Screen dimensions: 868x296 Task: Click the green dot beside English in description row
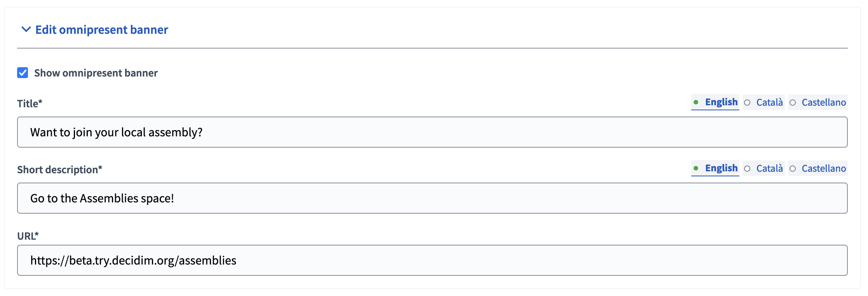[697, 168]
